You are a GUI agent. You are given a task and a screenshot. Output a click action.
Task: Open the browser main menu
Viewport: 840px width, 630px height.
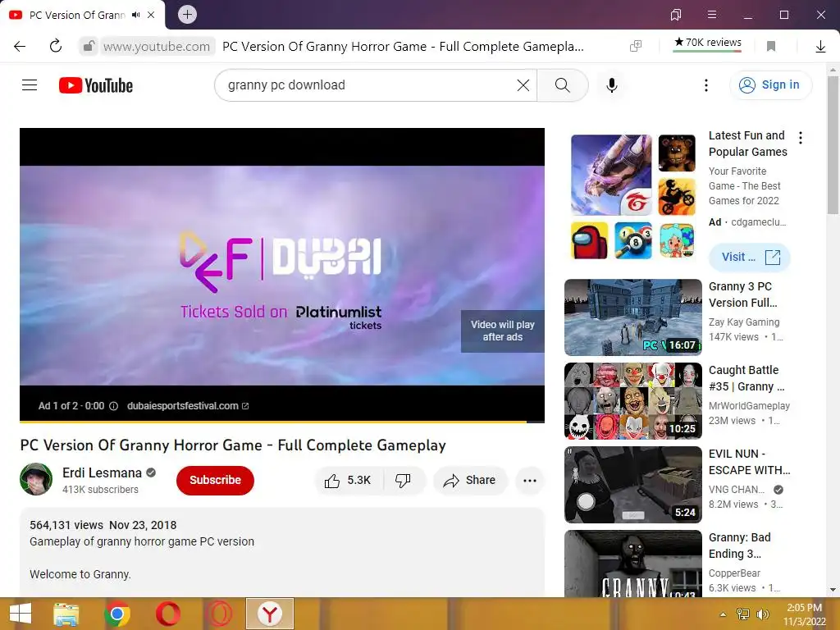click(712, 15)
